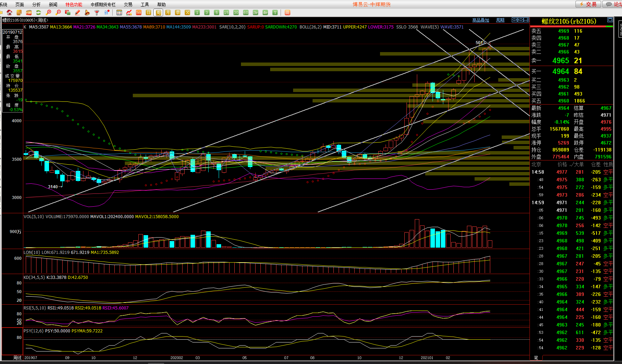Switch chart to daily (日) period
This screenshot has width=622, height=364.
[x=148, y=13]
